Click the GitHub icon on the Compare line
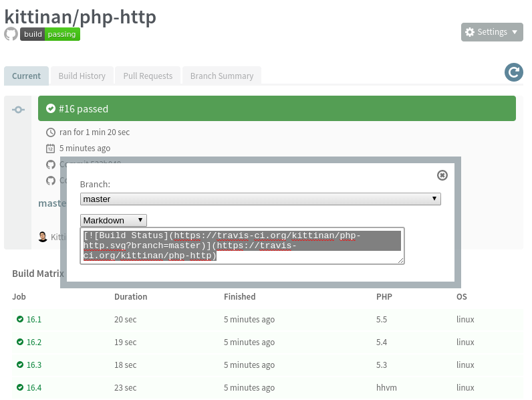The height and width of the screenshot is (400, 532). 51,181
